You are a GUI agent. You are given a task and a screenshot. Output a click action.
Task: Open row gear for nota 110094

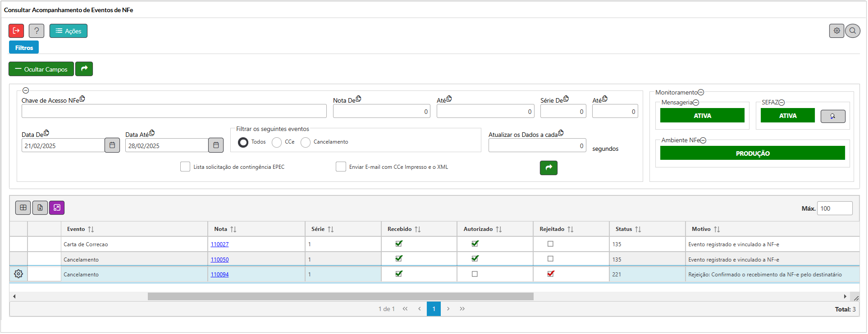click(18, 274)
